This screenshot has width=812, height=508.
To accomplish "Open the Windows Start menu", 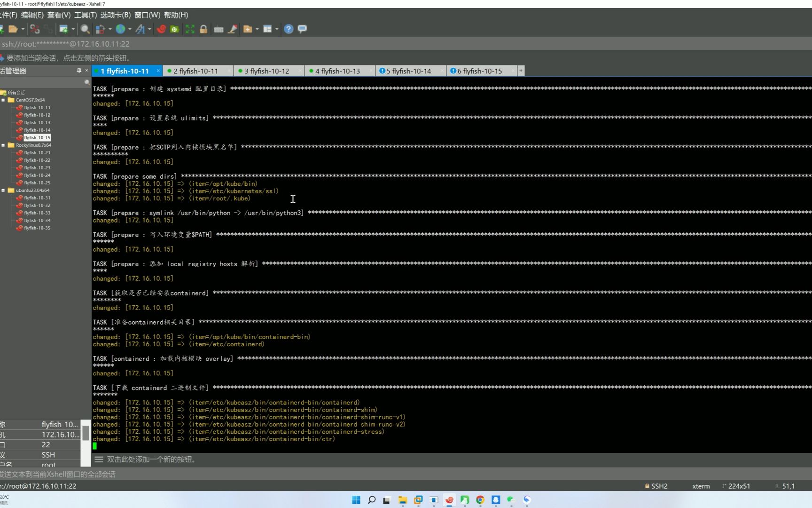I will point(356,500).
